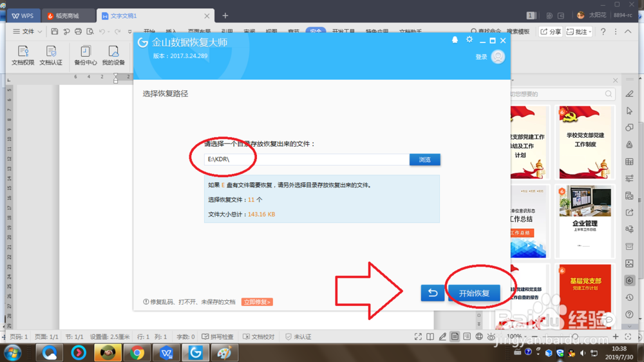Open settings gear in recovery dialog
Image resolution: width=644 pixels, height=362 pixels.
tap(469, 39)
